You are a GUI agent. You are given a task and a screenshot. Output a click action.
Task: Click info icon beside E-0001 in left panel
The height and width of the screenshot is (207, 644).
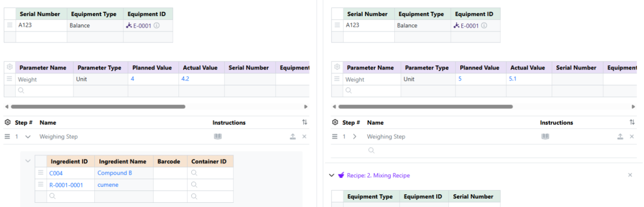(x=157, y=26)
